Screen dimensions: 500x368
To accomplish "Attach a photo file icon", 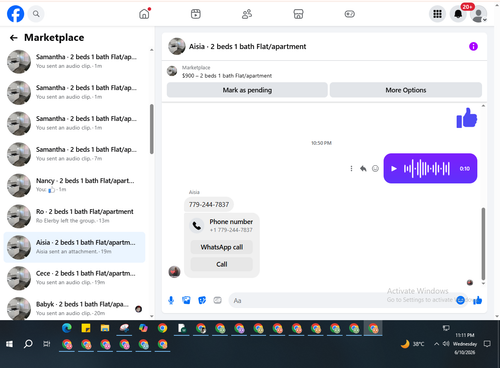I will 186,300.
